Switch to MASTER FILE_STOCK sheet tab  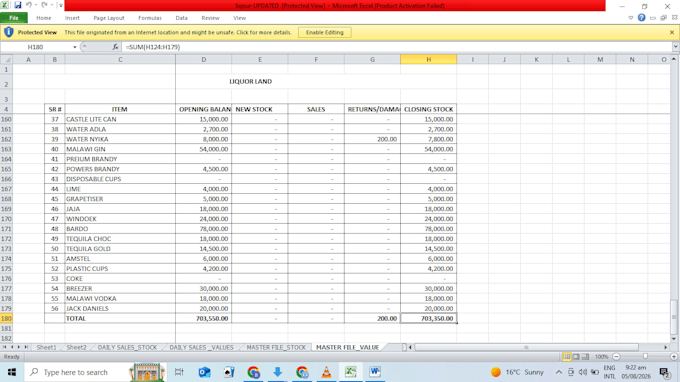[x=276, y=347]
